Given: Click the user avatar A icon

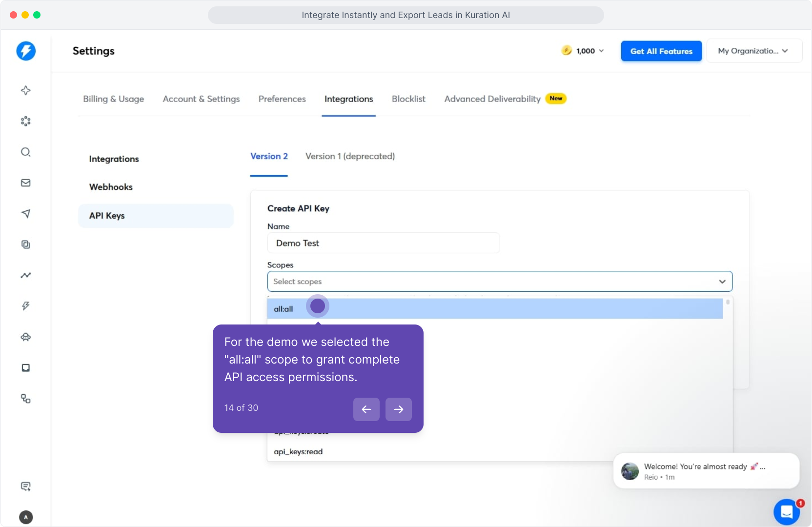Looking at the screenshot, I should pos(26,517).
